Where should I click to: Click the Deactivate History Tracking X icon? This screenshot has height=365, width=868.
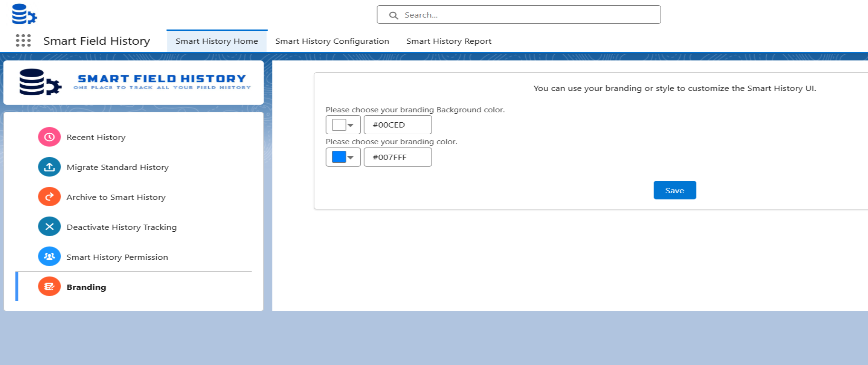(x=49, y=227)
